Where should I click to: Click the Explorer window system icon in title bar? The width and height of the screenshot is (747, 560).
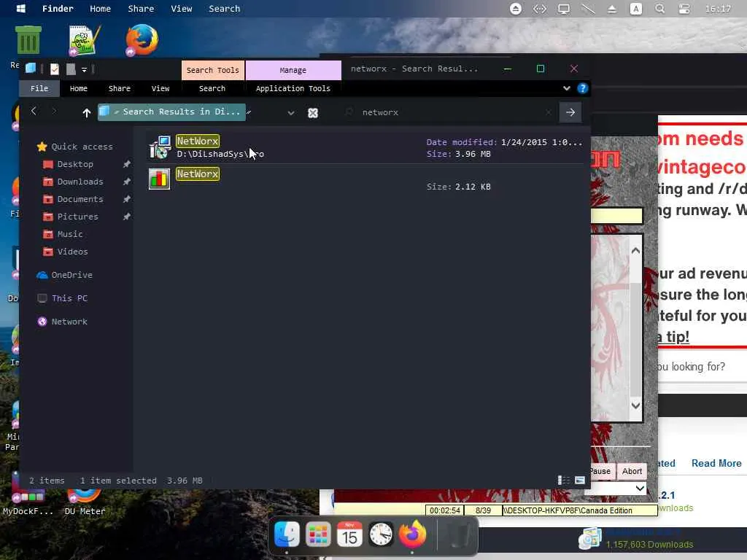click(31, 68)
